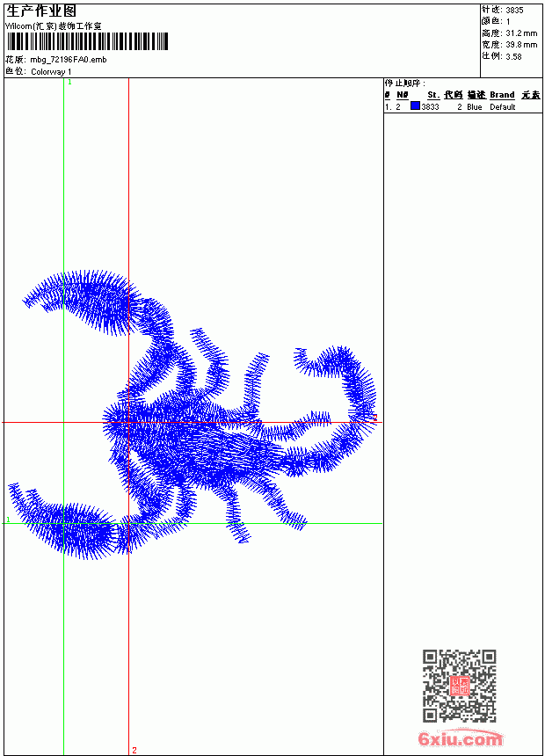Image resolution: width=545 pixels, height=756 pixels.
Task: Click the red marker 2 below vertical guide
Action: [x=134, y=750]
